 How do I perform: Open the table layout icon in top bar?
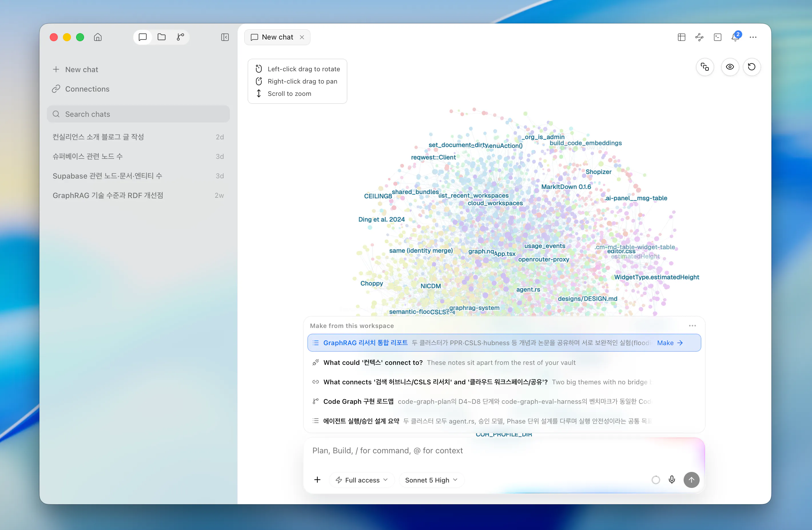tap(681, 37)
